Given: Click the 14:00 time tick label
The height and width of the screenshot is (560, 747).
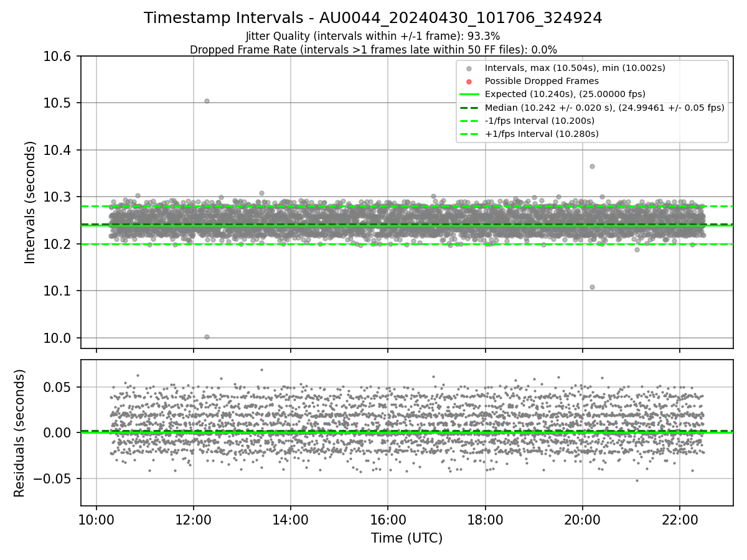Looking at the screenshot, I should (291, 520).
